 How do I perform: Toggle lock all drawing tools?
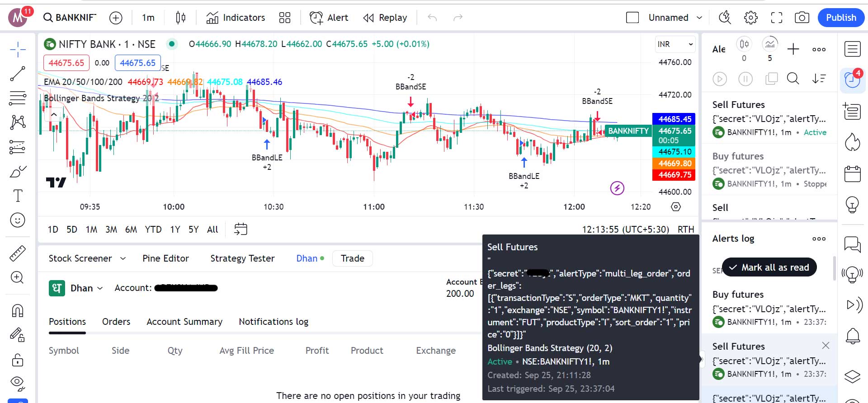click(x=18, y=360)
